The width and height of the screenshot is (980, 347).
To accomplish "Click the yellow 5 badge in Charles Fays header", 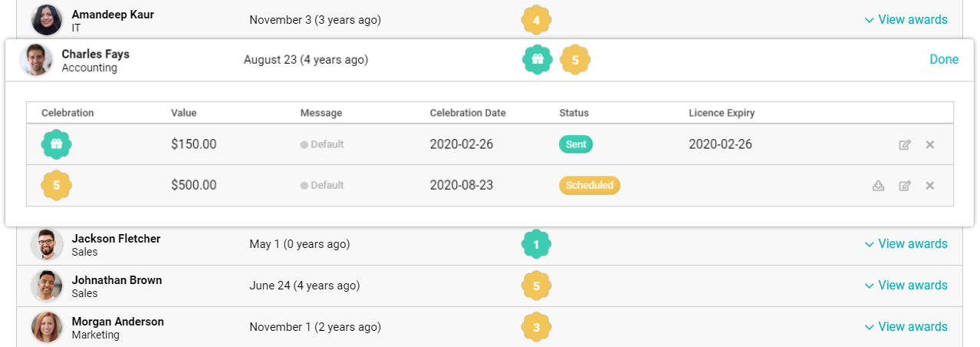I will click(x=575, y=60).
